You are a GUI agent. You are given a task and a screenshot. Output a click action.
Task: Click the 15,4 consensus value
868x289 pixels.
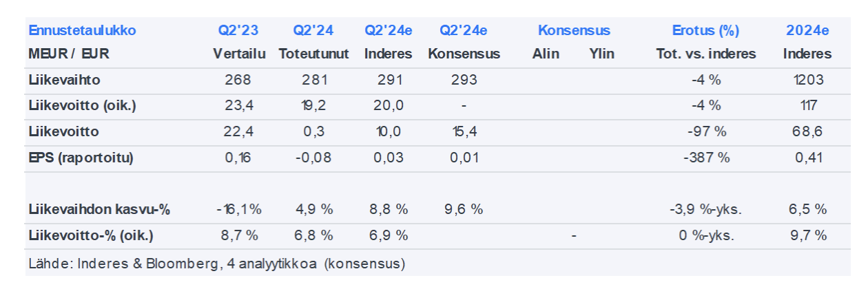(x=464, y=131)
